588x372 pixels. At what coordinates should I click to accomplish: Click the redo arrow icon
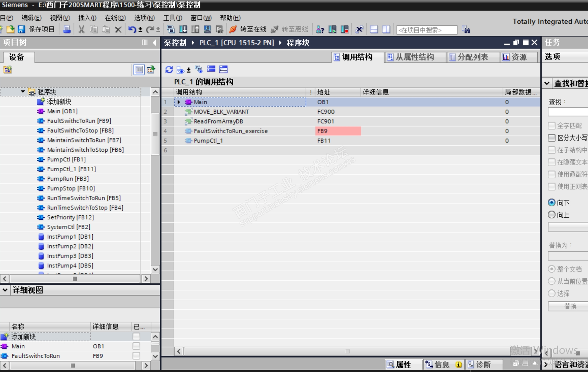(x=150, y=29)
